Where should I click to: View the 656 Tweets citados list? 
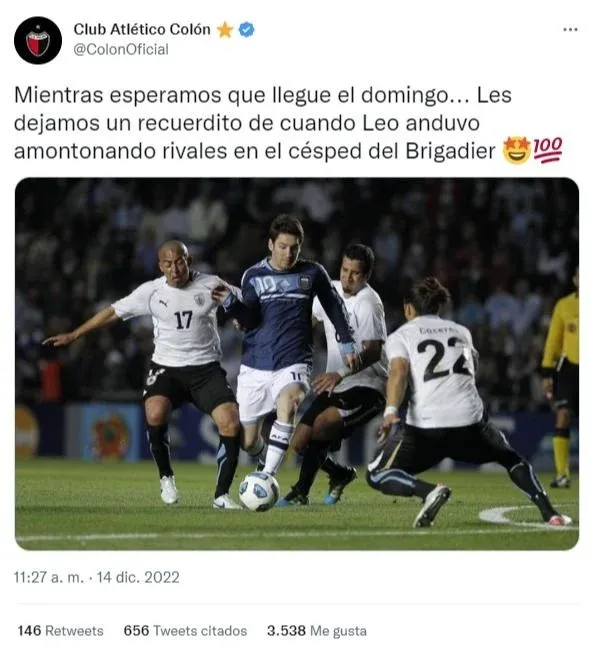(185, 630)
